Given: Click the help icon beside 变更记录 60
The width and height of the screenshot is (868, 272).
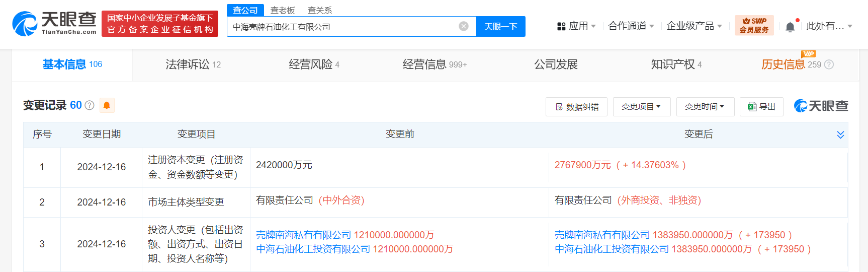Looking at the screenshot, I should 90,105.
